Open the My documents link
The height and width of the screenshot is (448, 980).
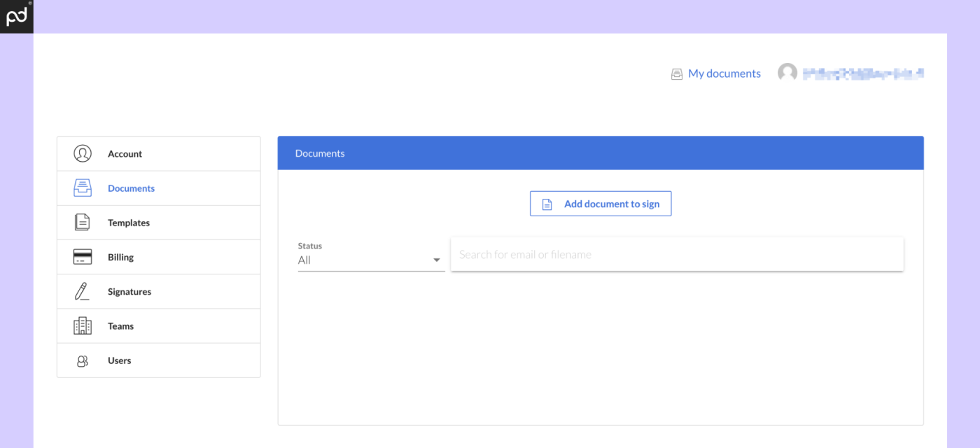pyautogui.click(x=724, y=73)
